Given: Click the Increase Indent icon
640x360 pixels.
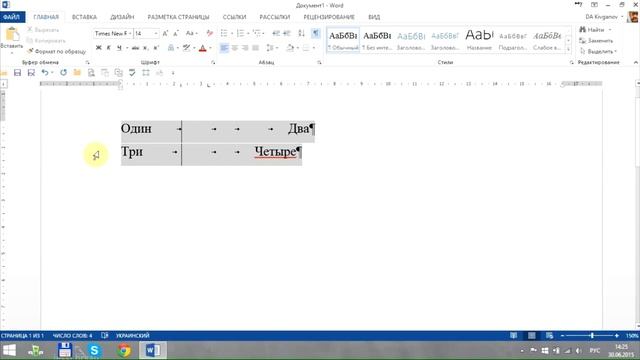Looking at the screenshot, I should 287,33.
